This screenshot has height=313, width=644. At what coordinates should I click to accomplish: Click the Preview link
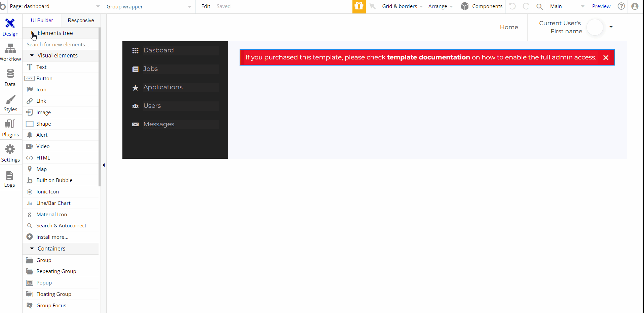(x=601, y=6)
